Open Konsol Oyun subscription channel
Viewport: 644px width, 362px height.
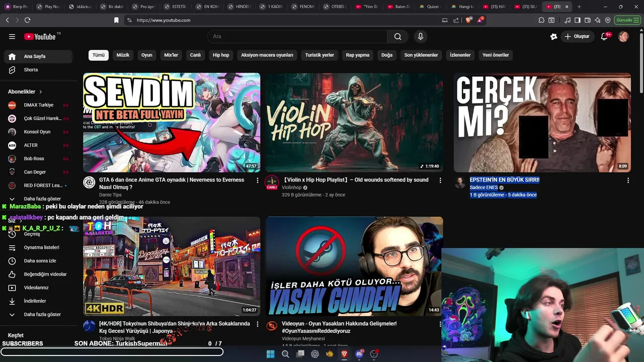(x=38, y=132)
